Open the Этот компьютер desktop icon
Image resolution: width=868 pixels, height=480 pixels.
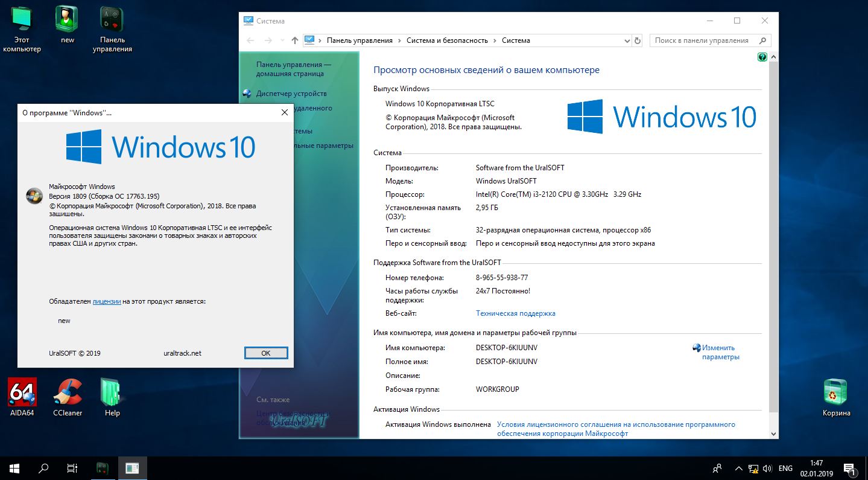[22, 30]
